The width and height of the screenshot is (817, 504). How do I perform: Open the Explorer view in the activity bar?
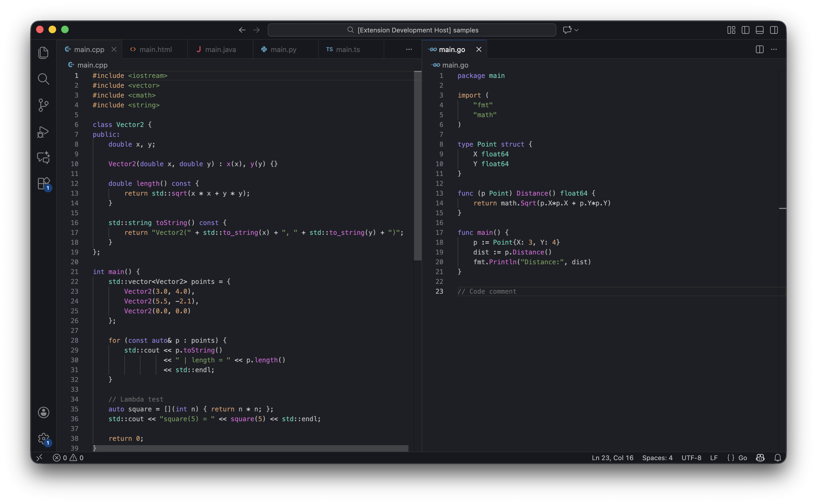click(43, 52)
